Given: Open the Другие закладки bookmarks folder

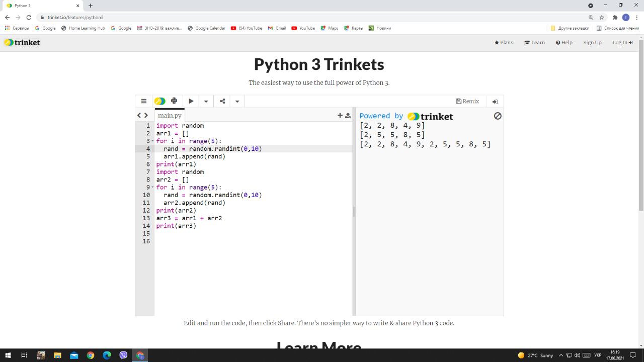Looking at the screenshot, I should (x=570, y=28).
